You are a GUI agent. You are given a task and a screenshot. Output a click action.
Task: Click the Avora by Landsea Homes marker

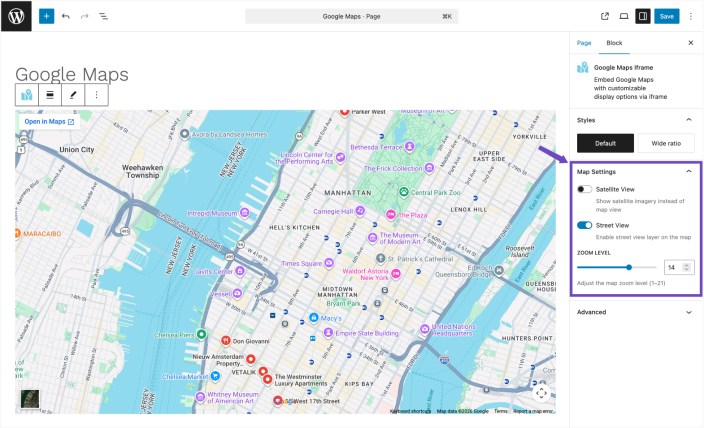pos(185,134)
